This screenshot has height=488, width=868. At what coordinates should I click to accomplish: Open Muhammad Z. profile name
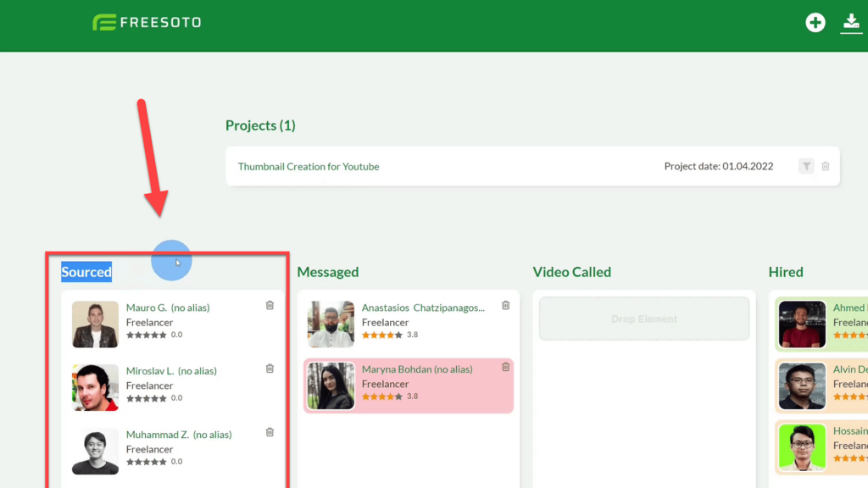[x=179, y=435]
